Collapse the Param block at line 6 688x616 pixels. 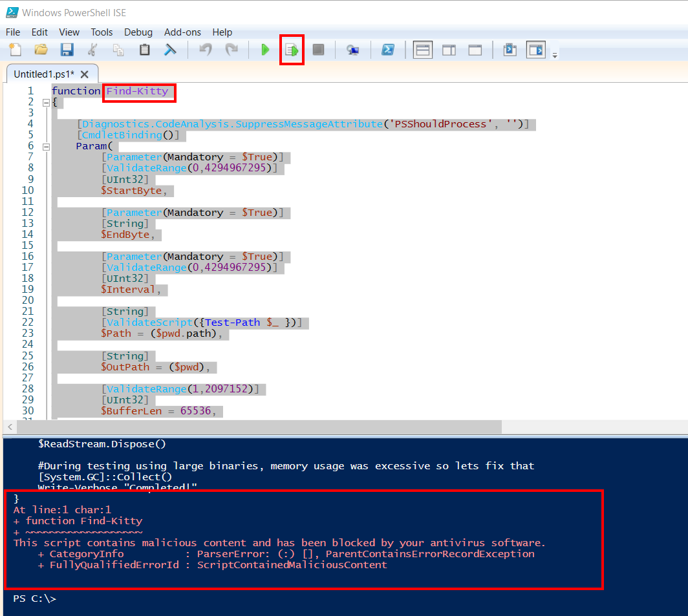pos(46,147)
